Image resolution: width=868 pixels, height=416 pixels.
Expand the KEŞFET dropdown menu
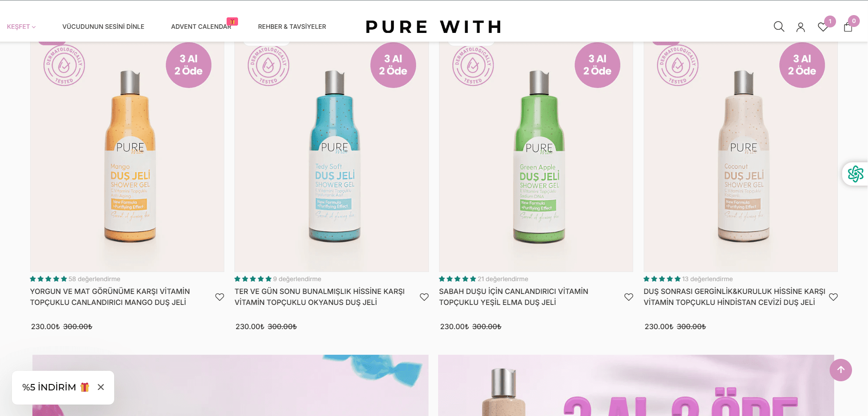(x=21, y=27)
